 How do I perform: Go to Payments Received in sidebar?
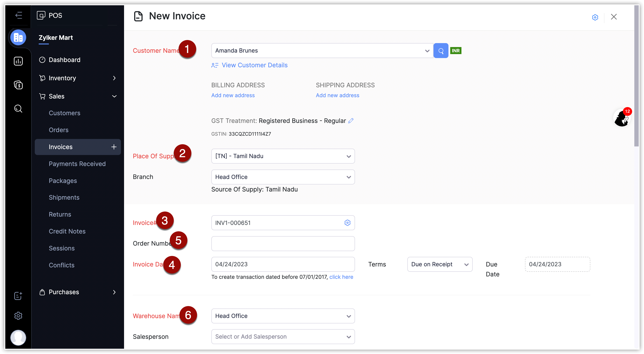click(77, 164)
